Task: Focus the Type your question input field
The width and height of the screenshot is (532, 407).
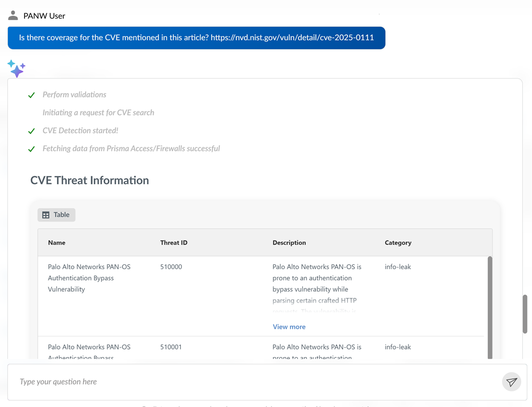Action: point(255,381)
